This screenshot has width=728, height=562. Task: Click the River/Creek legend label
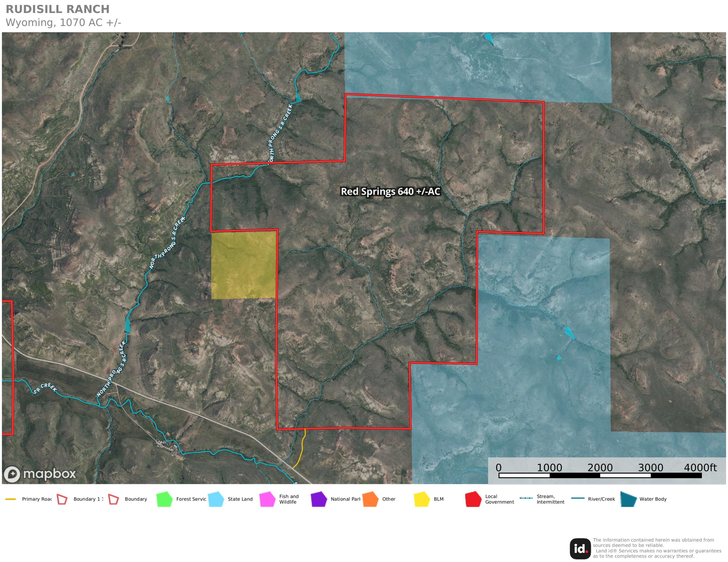point(601,499)
